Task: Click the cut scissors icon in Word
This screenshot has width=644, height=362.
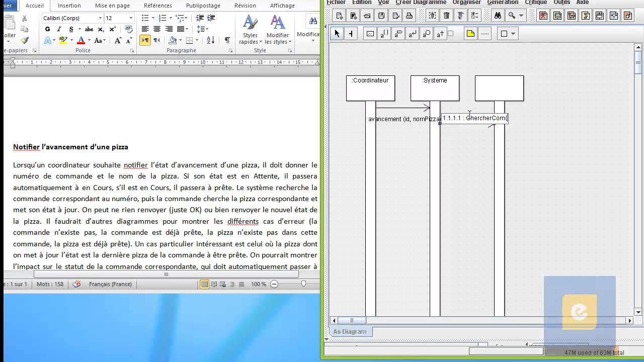Action: coord(25,18)
